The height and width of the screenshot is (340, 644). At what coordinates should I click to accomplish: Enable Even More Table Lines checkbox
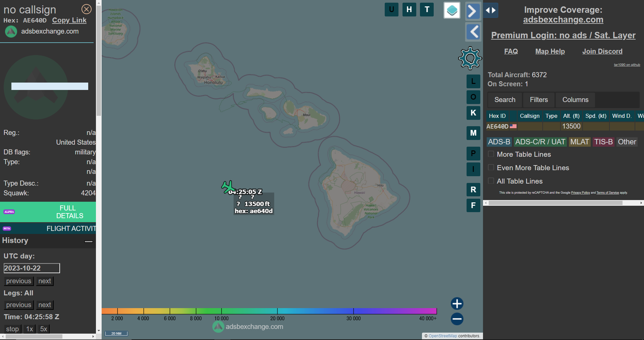(x=491, y=167)
